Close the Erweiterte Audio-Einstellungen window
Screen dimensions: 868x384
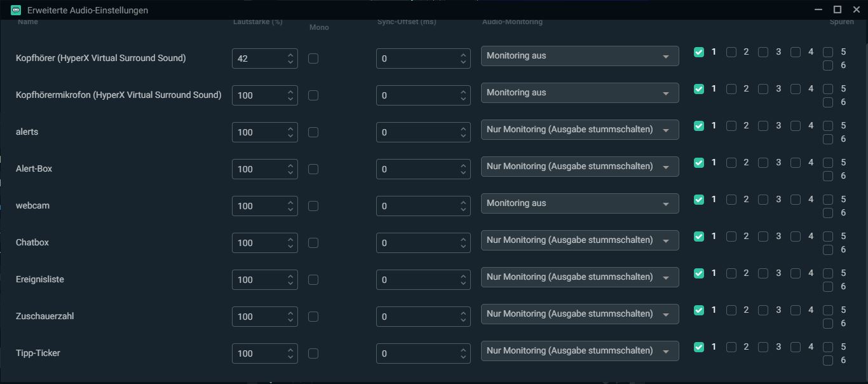856,10
